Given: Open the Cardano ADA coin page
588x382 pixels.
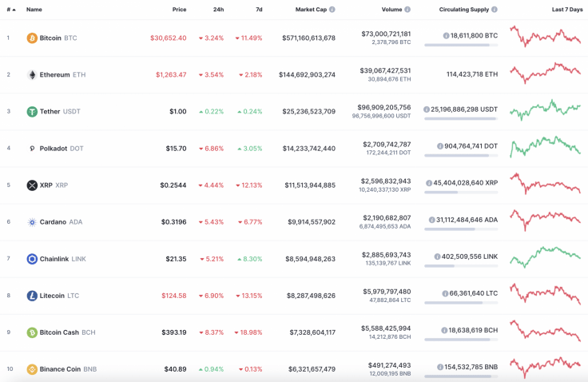Looking at the screenshot, I should 61,222.
